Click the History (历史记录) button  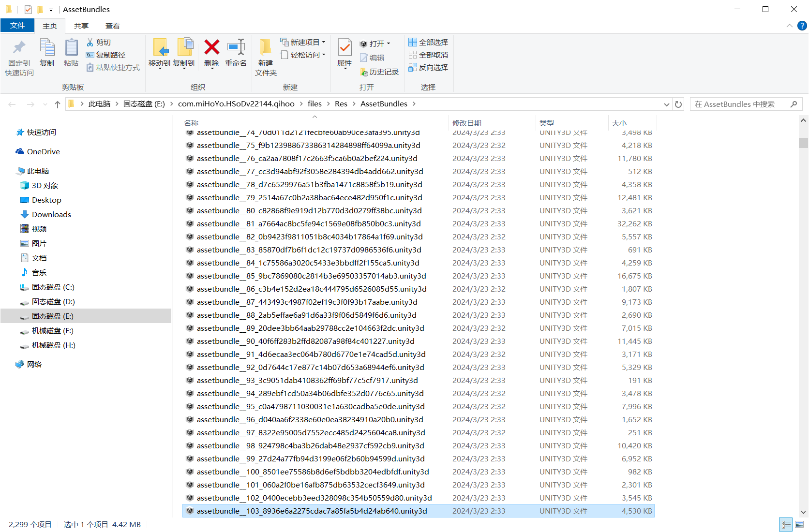point(379,72)
